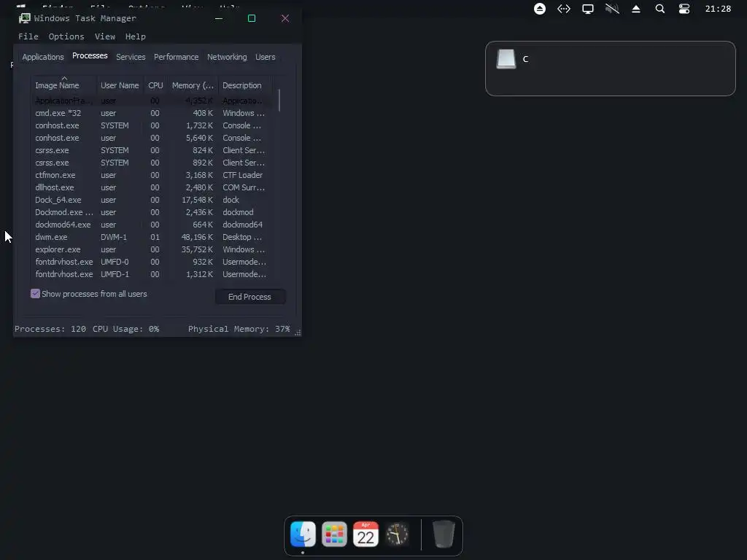Open Finder icon in the dock

303,534
